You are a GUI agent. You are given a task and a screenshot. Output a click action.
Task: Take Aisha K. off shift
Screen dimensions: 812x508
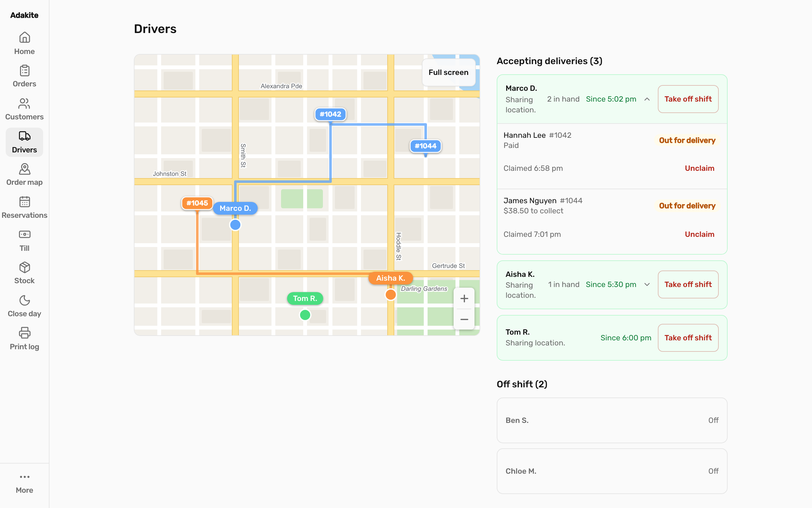tap(688, 284)
